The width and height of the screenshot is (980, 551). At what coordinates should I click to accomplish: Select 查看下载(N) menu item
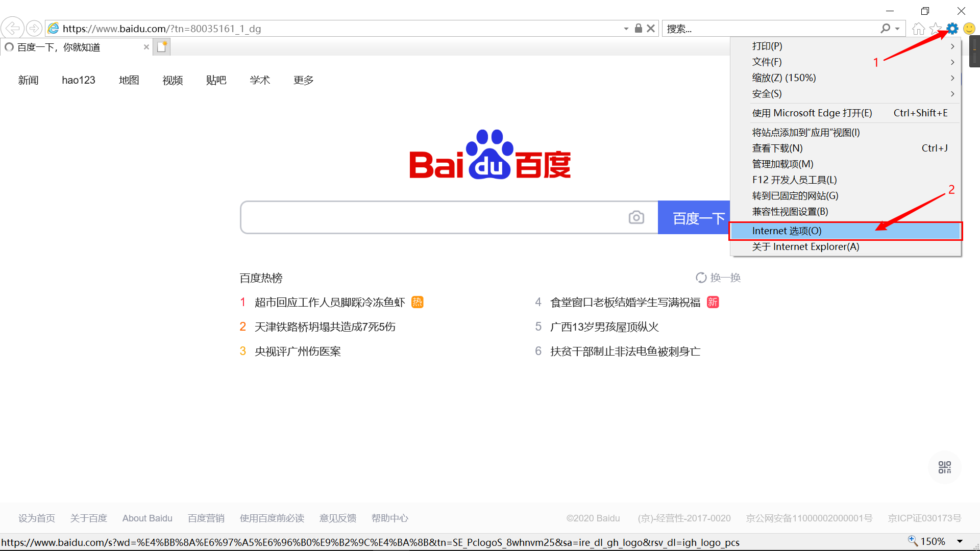pos(846,148)
